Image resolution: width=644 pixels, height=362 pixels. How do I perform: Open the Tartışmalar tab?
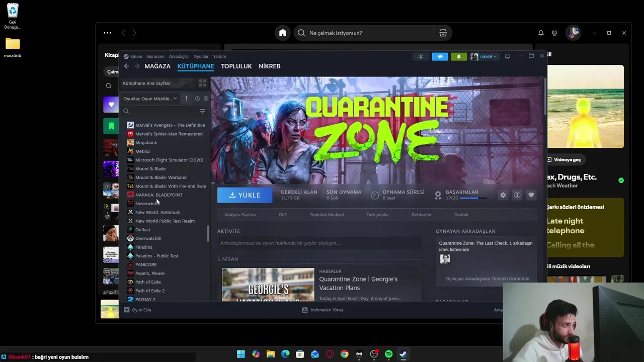click(378, 215)
